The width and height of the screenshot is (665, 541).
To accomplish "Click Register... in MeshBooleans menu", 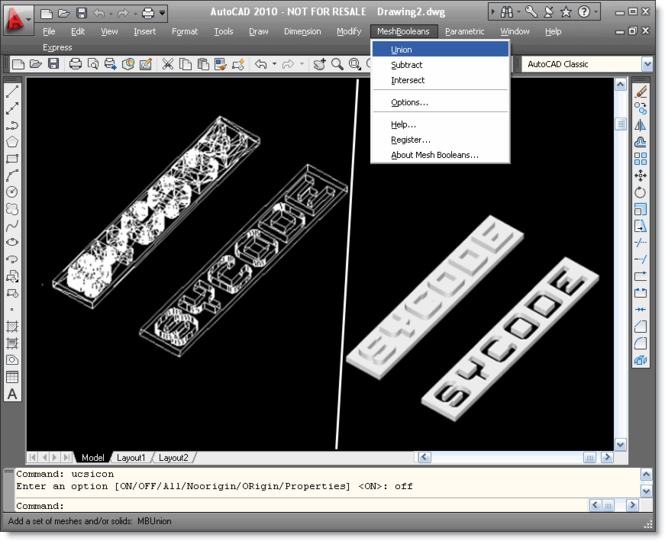I will (440, 139).
